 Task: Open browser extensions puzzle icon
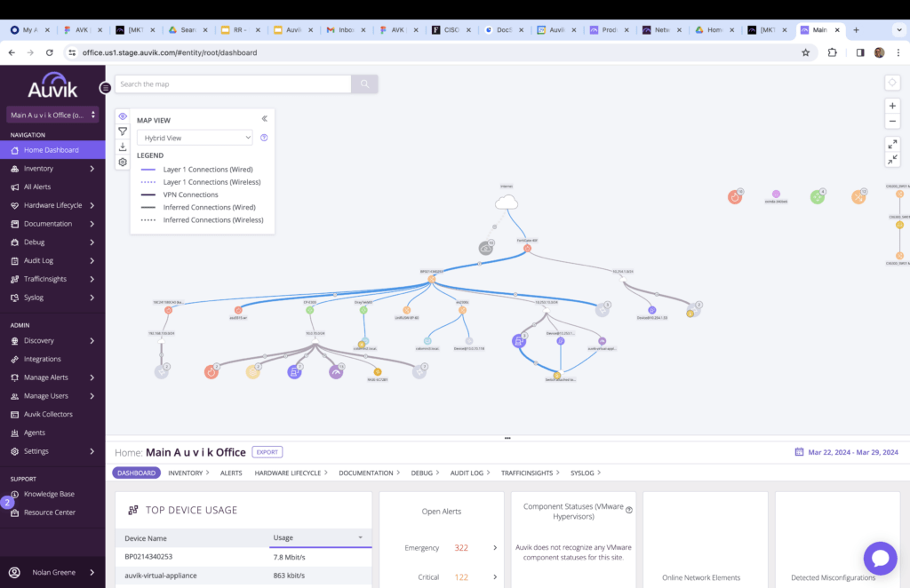[832, 52]
